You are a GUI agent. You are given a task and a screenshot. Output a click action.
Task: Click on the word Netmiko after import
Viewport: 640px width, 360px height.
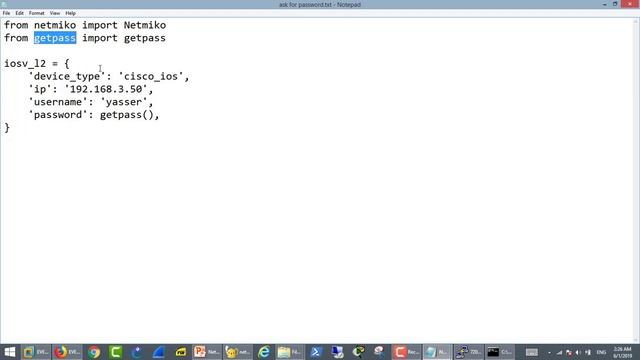(145, 25)
